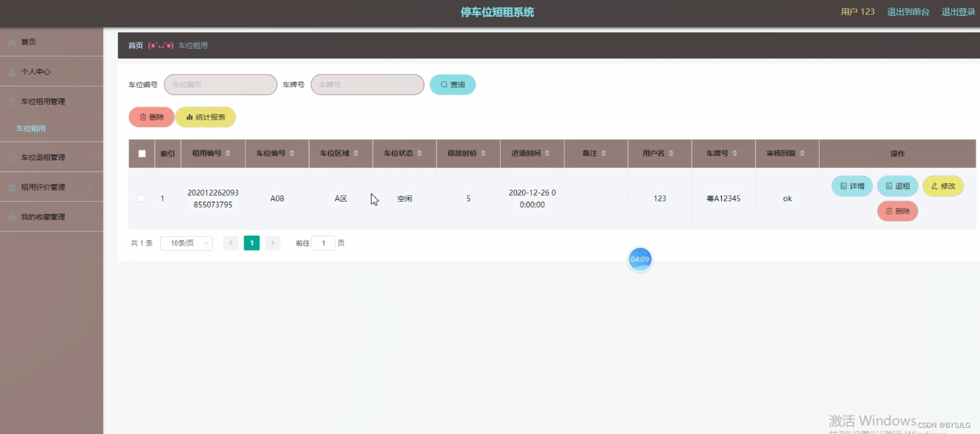Viewport: 980px width, 434px height.
Task: Open the 统计报表 statistics report
Action: click(x=206, y=117)
